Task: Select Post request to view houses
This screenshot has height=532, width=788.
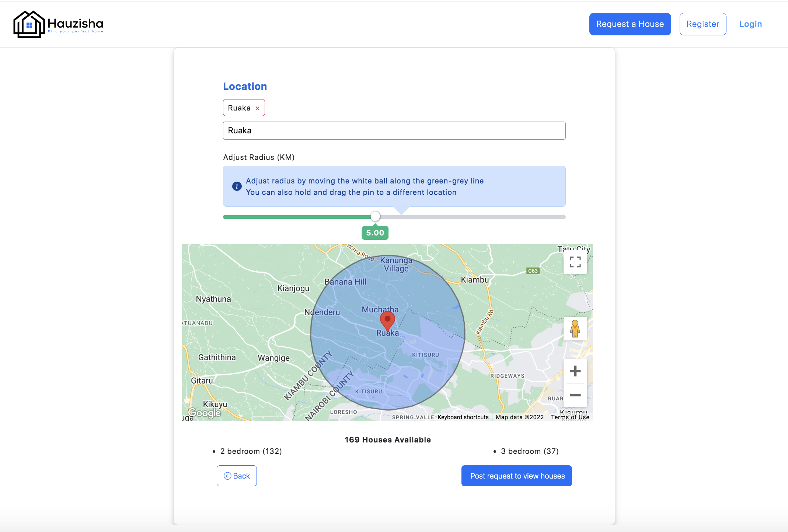Action: pos(517,476)
